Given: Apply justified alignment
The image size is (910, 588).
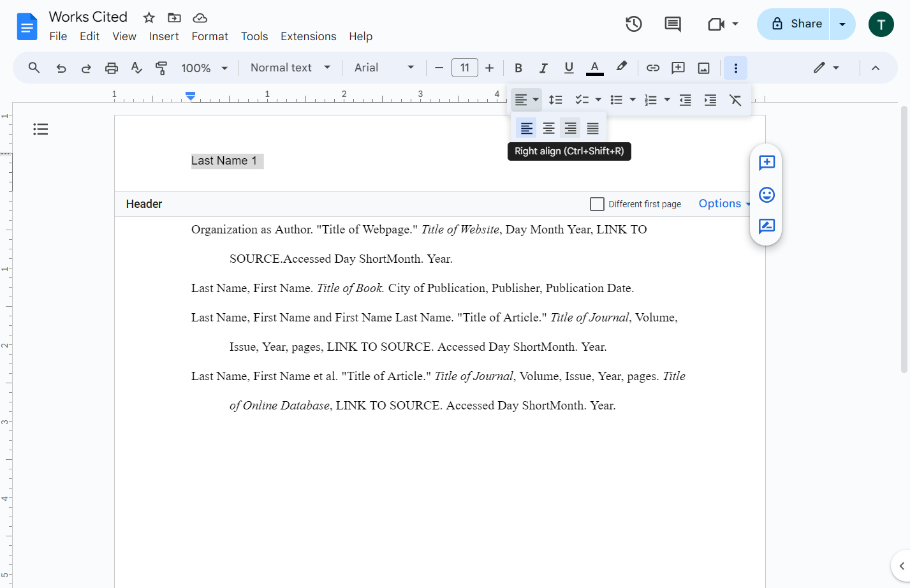Looking at the screenshot, I should tap(593, 128).
